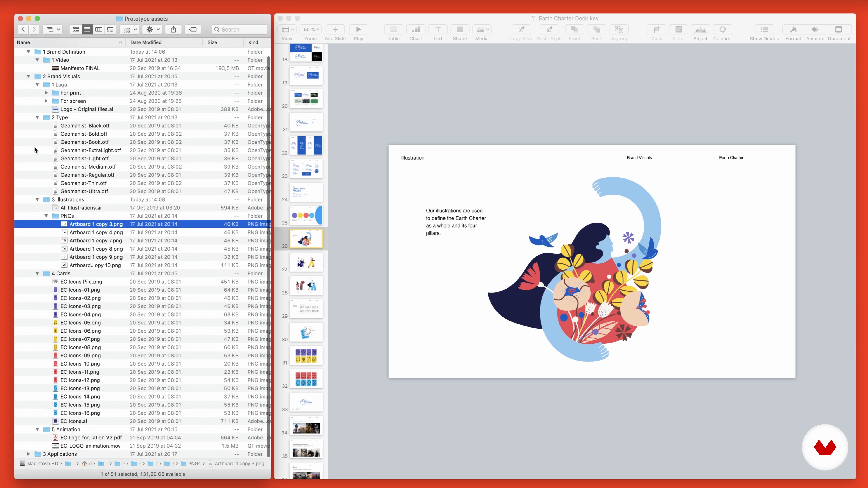The width and height of the screenshot is (868, 488).
Task: Collapse the 1 Brand Definition folder
Action: click(28, 52)
